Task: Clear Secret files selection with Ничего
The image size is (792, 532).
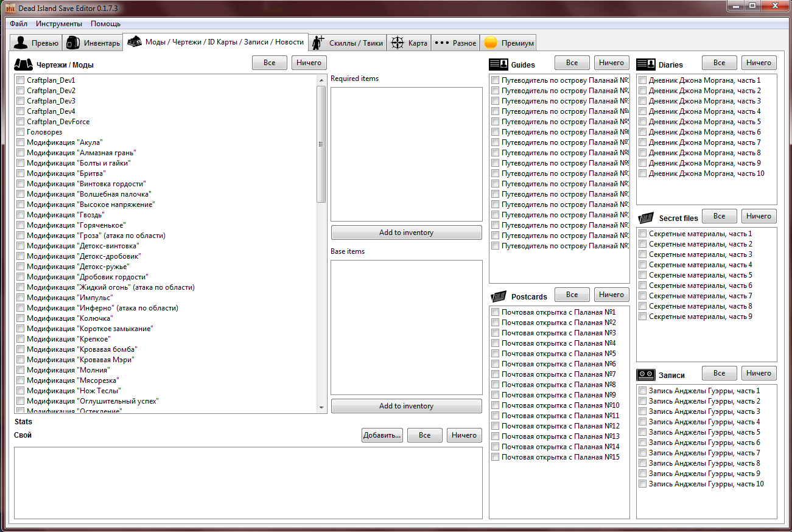Action: point(759,216)
